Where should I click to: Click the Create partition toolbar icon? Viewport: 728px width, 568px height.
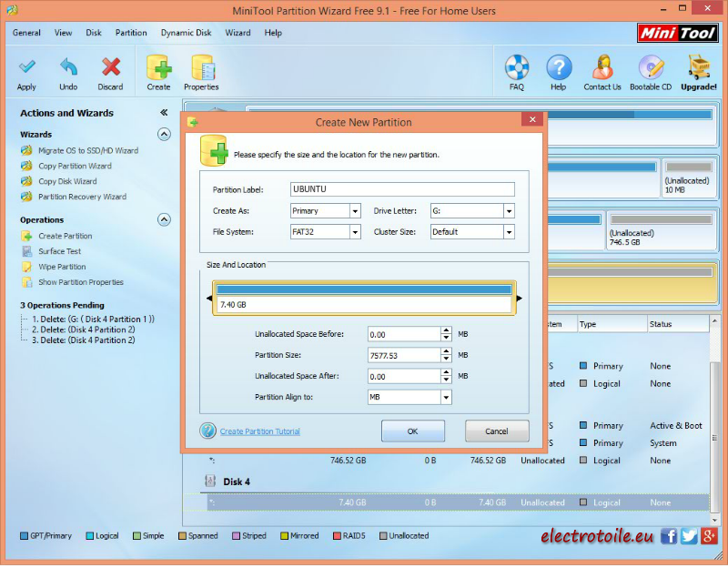[x=158, y=67]
